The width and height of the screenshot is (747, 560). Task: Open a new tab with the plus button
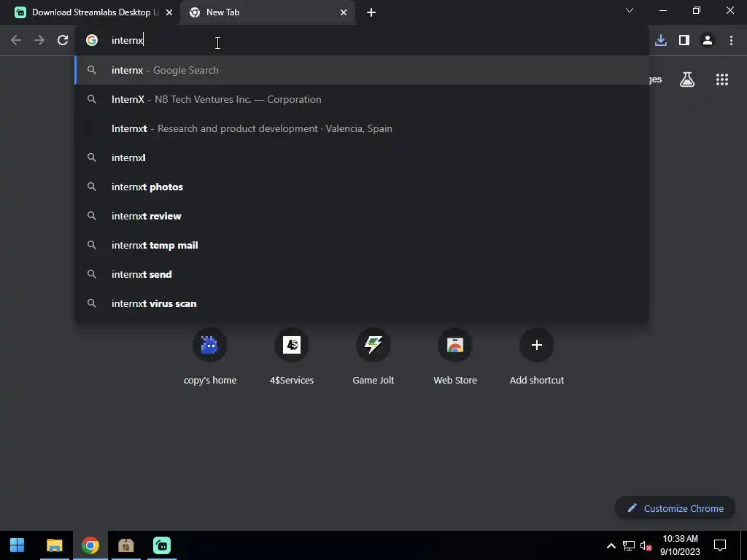click(x=371, y=12)
